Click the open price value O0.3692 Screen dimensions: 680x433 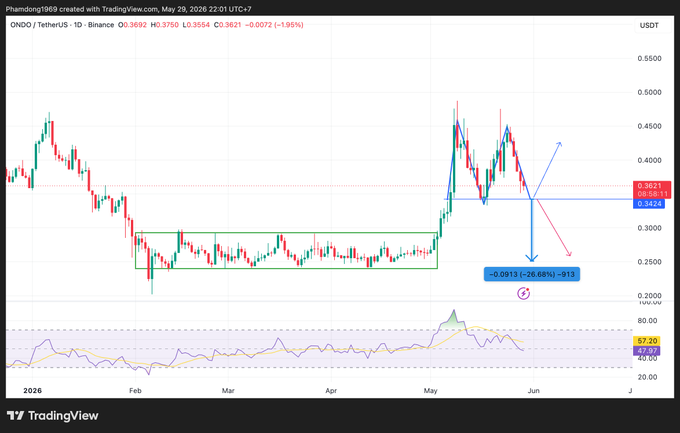pyautogui.click(x=132, y=25)
